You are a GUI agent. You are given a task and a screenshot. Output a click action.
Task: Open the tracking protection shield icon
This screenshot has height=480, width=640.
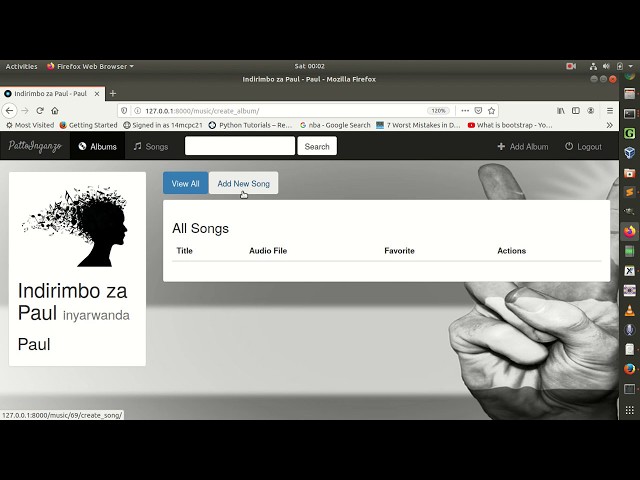124,111
